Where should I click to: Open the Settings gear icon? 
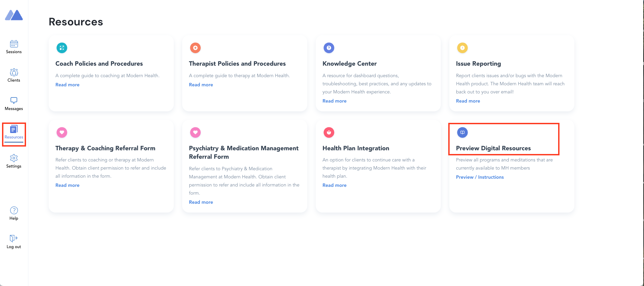[14, 158]
